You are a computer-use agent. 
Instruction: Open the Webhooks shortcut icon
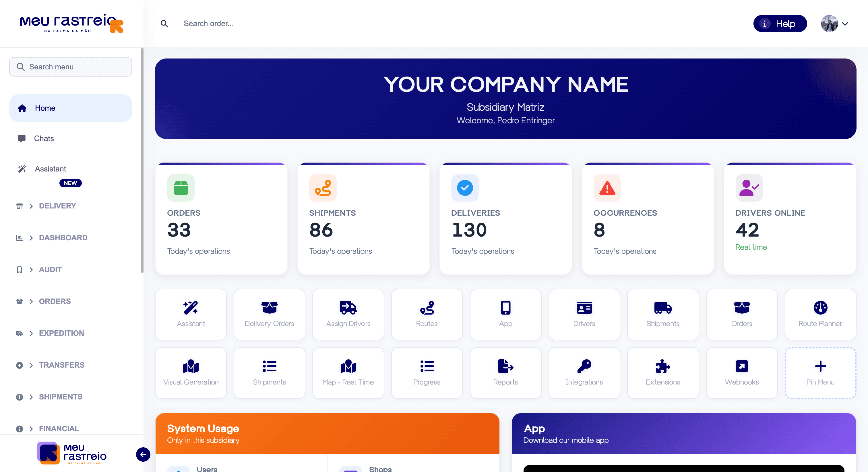pos(741,366)
